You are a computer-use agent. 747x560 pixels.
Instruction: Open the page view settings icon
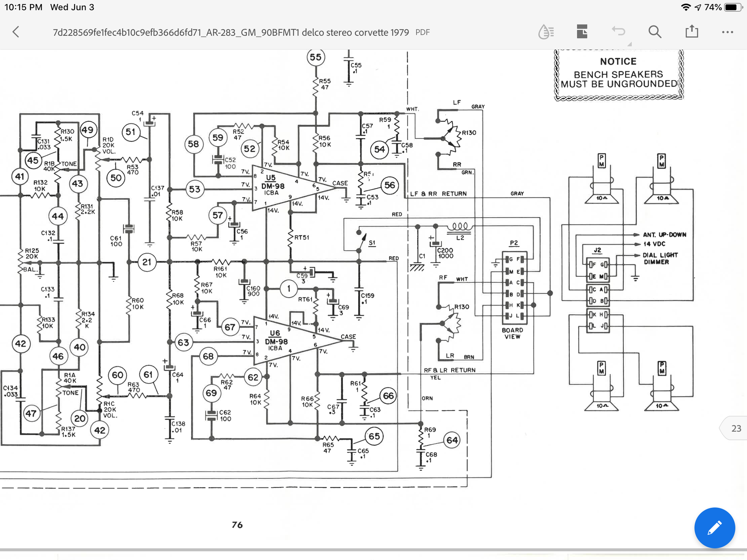tap(582, 32)
